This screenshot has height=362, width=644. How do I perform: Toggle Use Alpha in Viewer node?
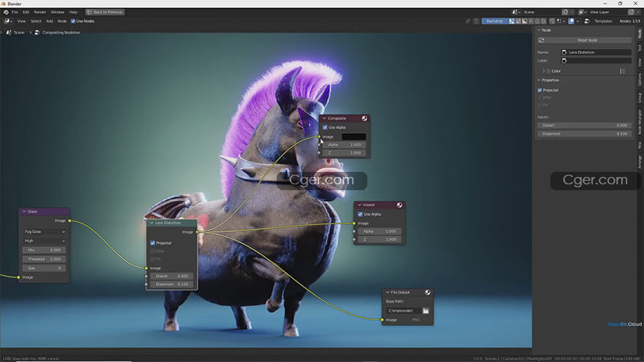click(360, 214)
